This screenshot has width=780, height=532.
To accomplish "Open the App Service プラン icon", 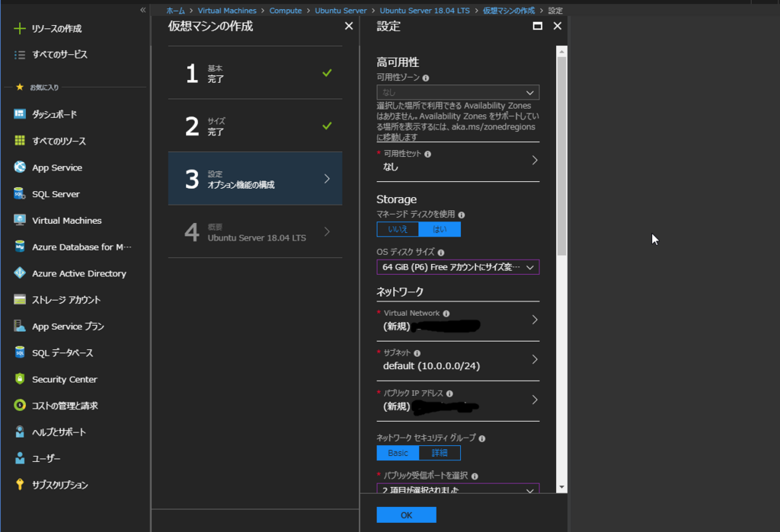I will coord(19,326).
